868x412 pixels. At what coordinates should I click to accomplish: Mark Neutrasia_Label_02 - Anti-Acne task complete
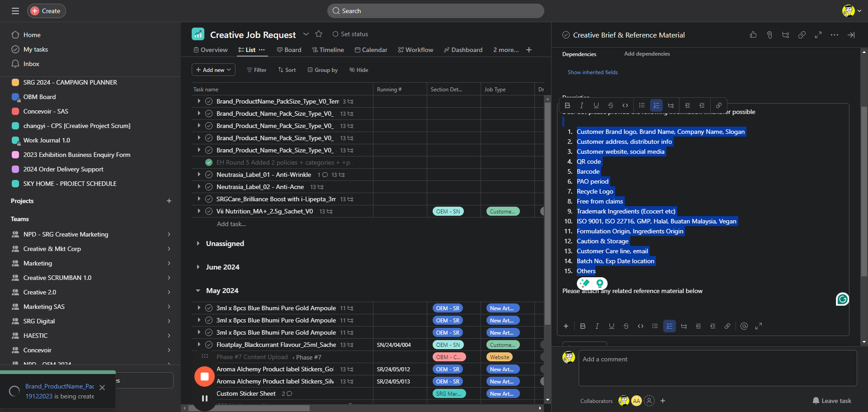209,187
